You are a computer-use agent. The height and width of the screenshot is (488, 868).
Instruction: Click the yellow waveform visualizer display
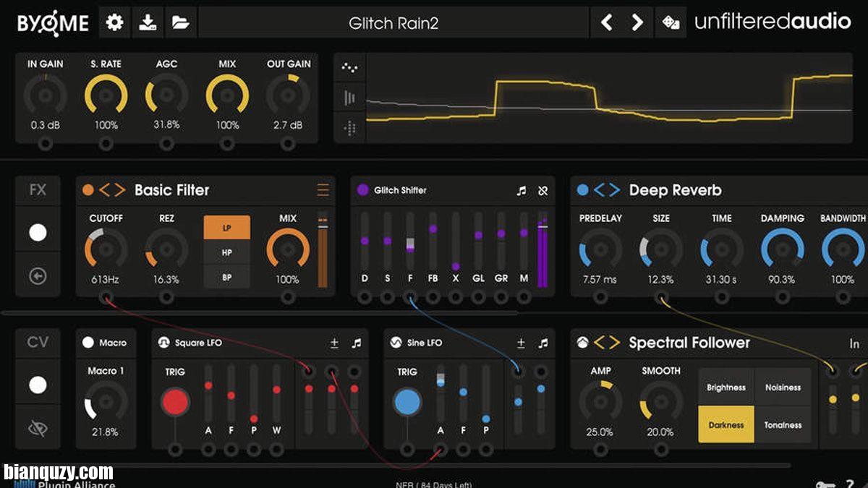609,98
